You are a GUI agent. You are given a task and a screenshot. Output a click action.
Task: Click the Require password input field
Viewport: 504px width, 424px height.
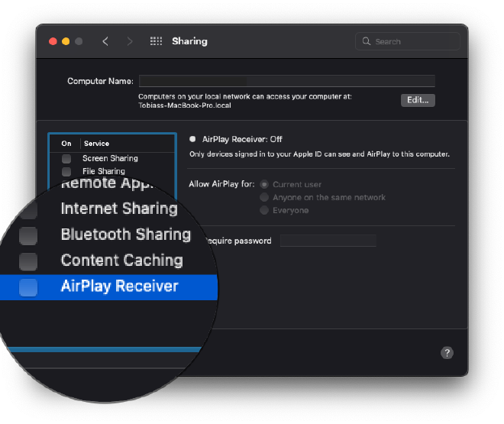(x=328, y=241)
